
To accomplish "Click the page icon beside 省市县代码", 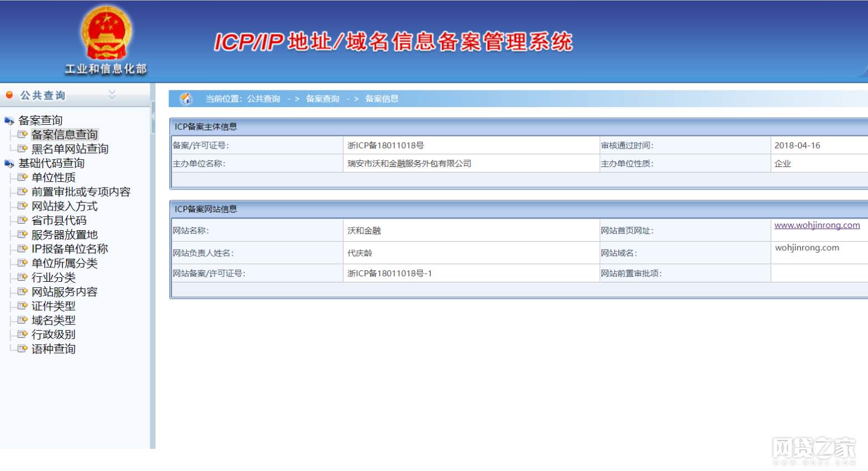I will 22,220.
